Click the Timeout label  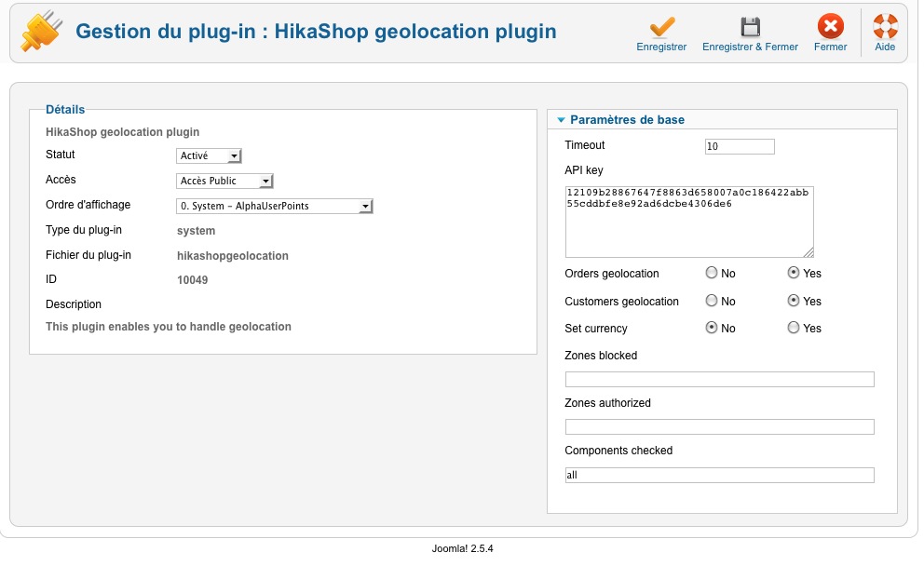click(585, 145)
